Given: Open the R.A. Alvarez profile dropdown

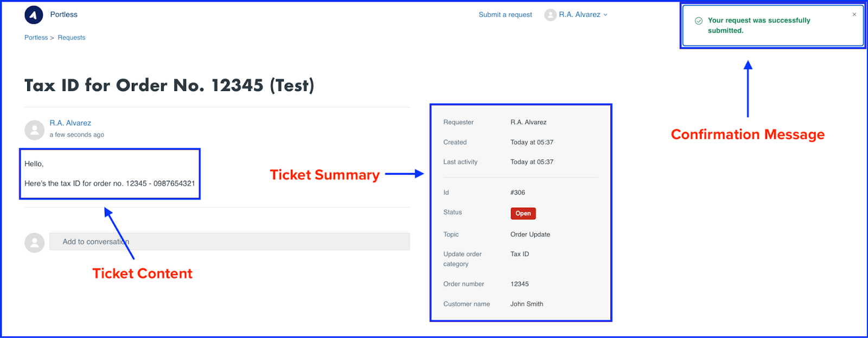Looking at the screenshot, I should [580, 15].
